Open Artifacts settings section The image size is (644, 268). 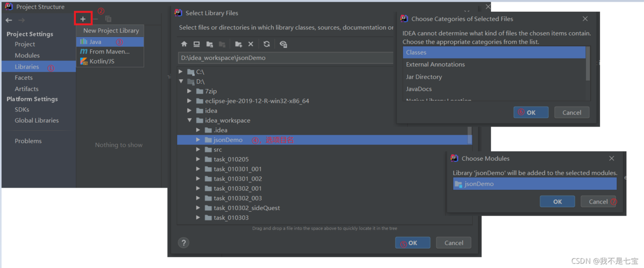(26, 88)
